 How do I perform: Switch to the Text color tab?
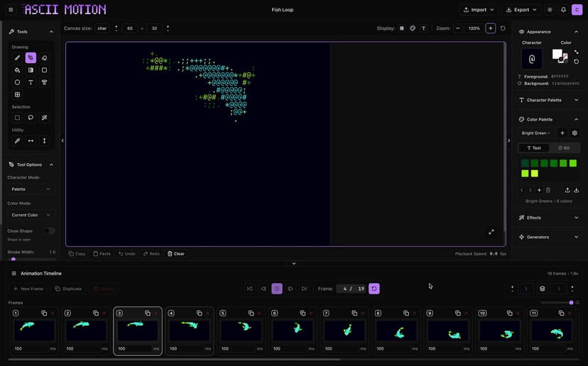coord(534,148)
